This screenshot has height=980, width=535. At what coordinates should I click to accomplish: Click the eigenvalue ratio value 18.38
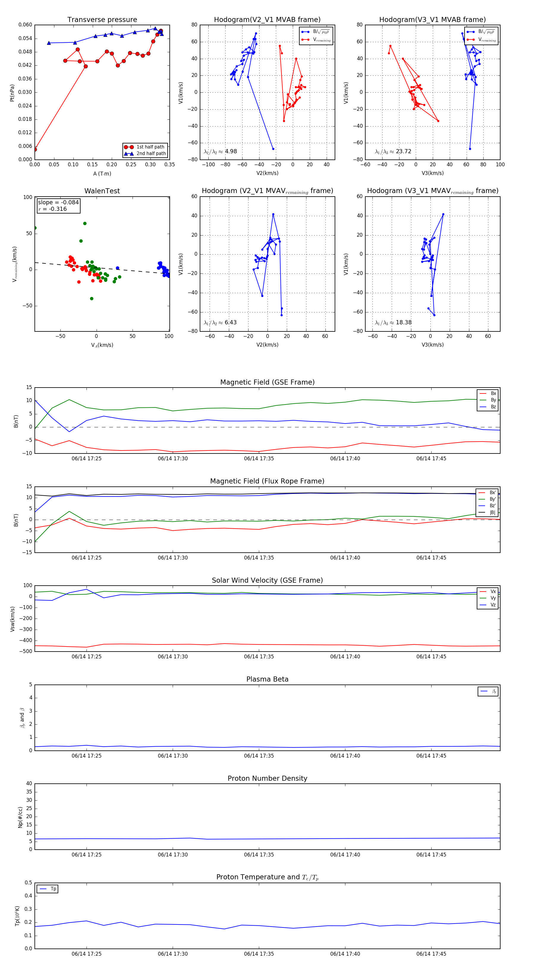tap(403, 323)
